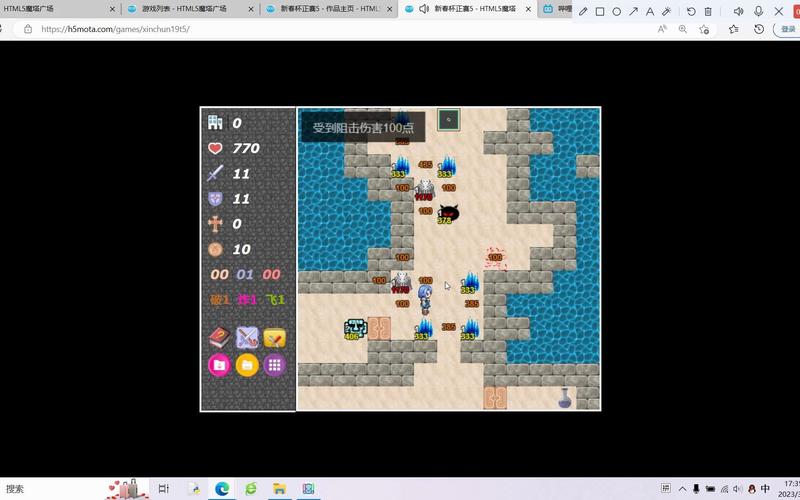Select the pencil annotation tool
The height and width of the screenshot is (500, 800).
pyautogui.click(x=582, y=11)
